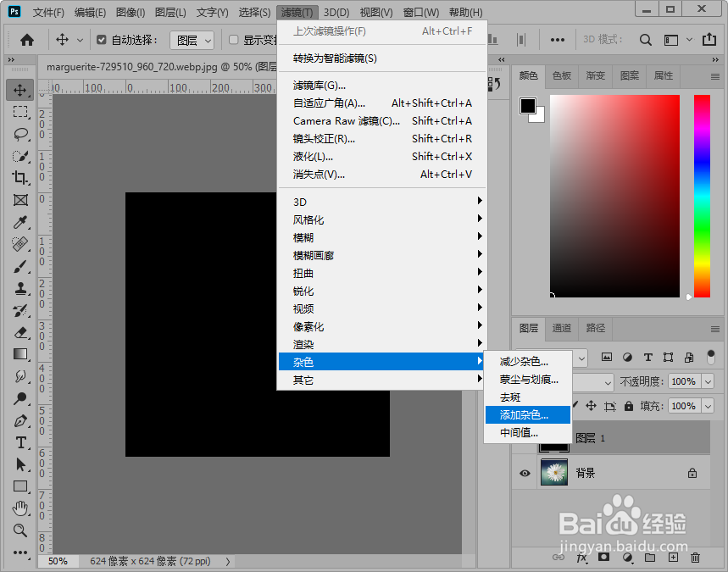Create a new layer
Image resolution: width=728 pixels, height=572 pixels.
coord(672,558)
